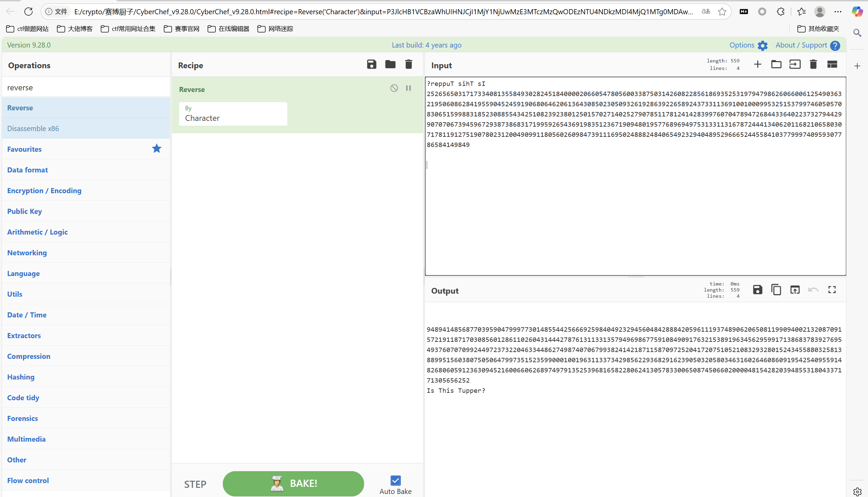Image resolution: width=868 pixels, height=497 pixels.
Task: Select the Disassemble x86 operation
Action: (x=86, y=128)
